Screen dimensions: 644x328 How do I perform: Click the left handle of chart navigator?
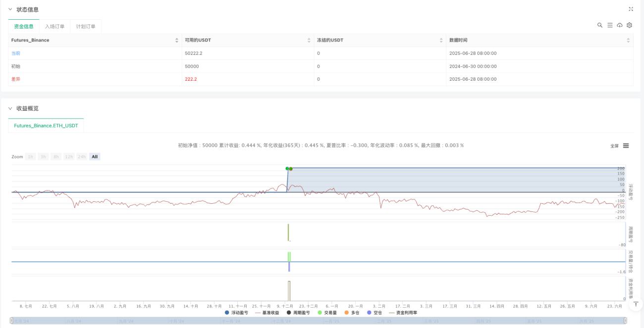click(12, 321)
